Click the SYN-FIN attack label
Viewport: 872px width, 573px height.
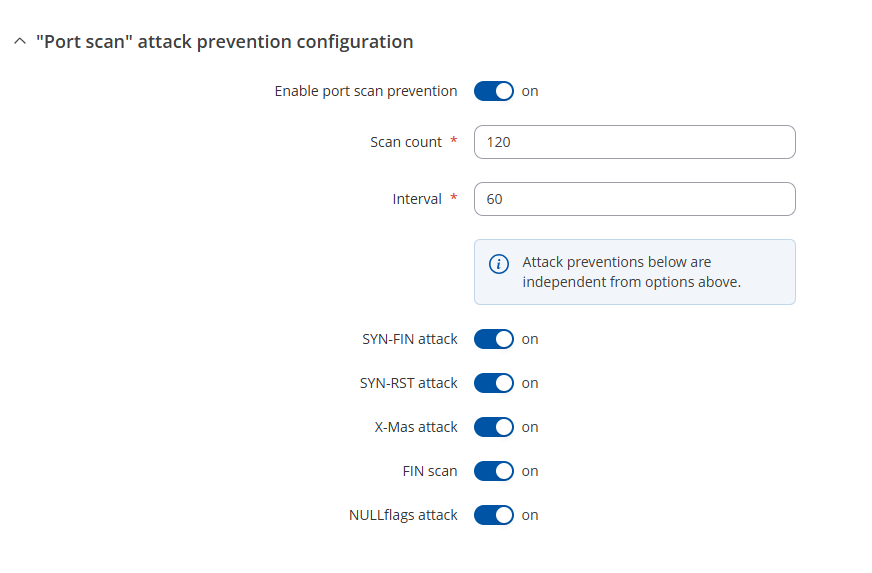(x=409, y=339)
